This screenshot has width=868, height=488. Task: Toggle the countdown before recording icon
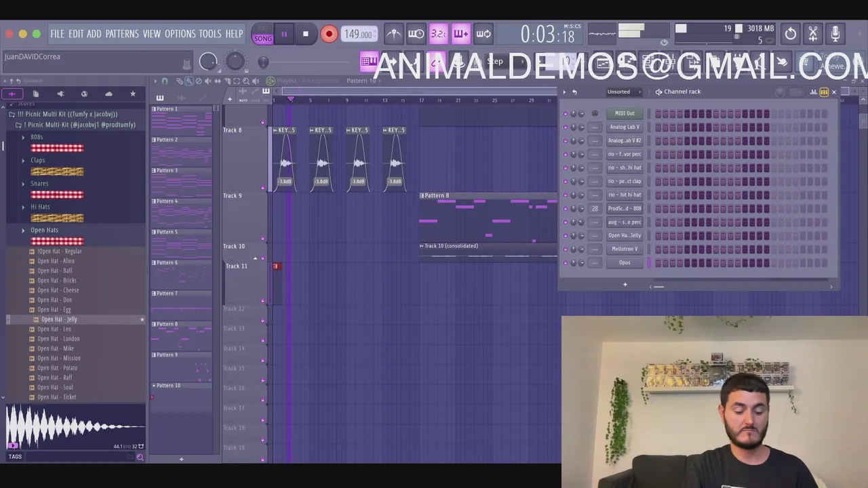click(439, 34)
